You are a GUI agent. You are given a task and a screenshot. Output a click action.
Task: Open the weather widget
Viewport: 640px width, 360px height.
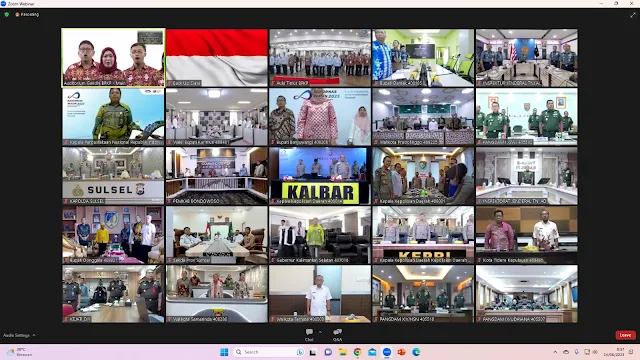coord(20,352)
